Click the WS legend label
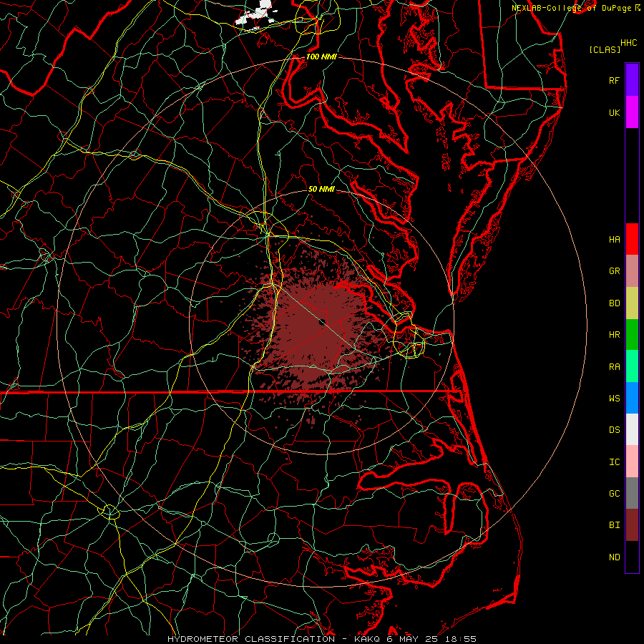Image resolution: width=644 pixels, height=644 pixels. coord(614,398)
